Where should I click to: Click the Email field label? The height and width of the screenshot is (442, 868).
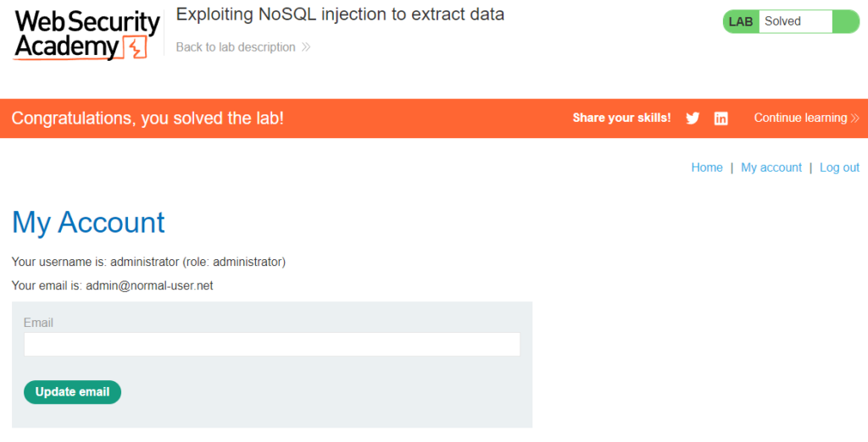(38, 323)
